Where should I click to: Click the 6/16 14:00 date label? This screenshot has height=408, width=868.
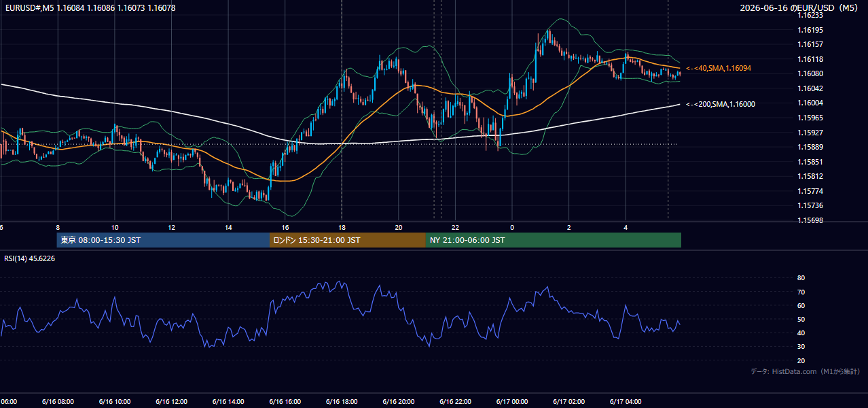click(x=228, y=401)
